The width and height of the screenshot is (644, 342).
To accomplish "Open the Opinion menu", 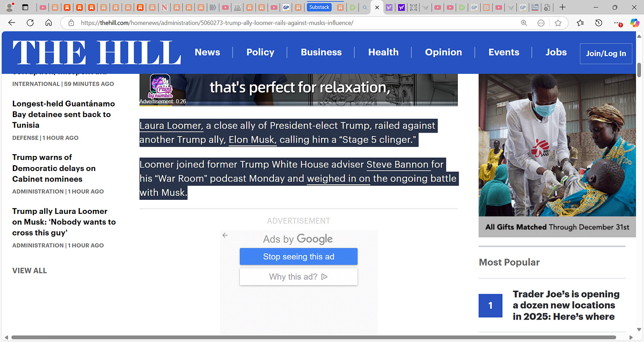I will pyautogui.click(x=443, y=52).
